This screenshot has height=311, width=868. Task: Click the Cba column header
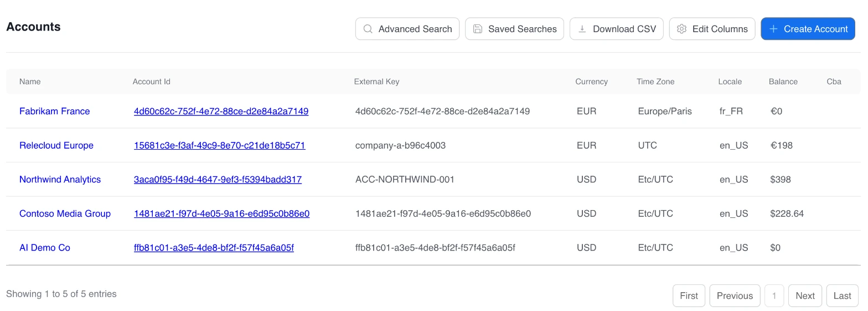(x=834, y=81)
